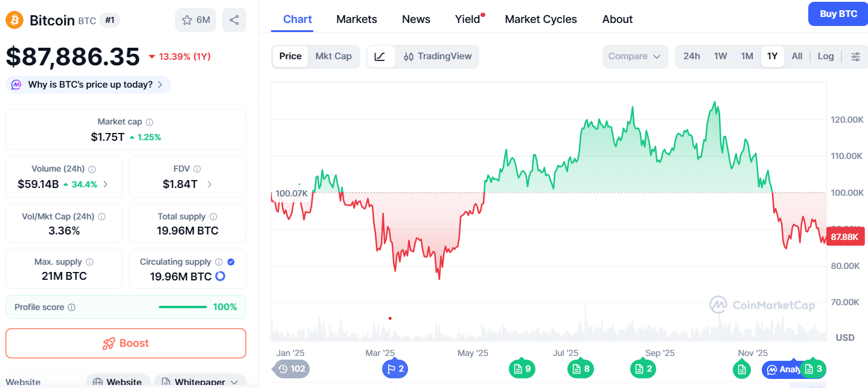Click the Profile score progress bar

[182, 306]
